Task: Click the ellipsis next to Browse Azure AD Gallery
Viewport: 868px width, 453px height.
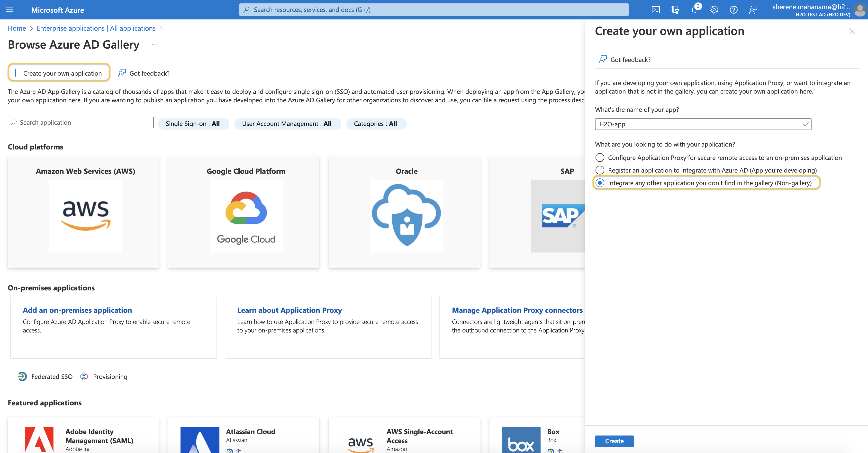Action: tap(155, 45)
